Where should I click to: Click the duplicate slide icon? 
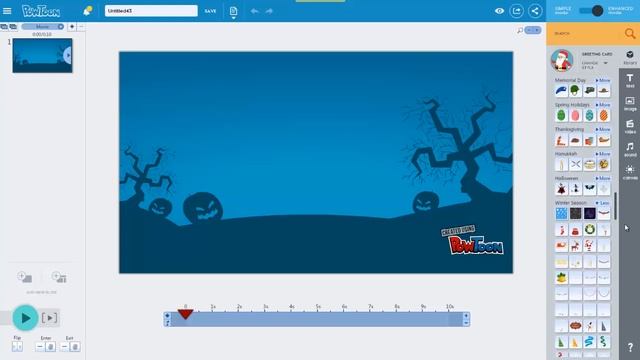(4, 27)
